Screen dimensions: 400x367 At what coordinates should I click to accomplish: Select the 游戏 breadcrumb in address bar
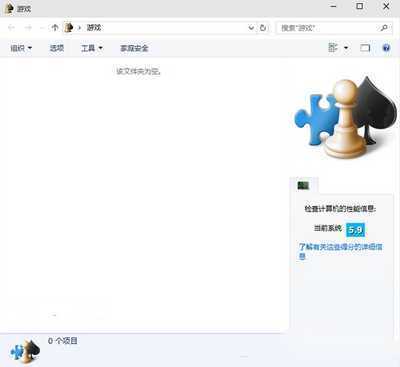pos(94,28)
